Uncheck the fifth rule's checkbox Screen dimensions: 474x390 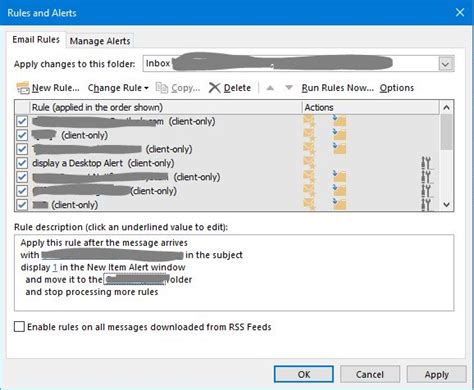pyautogui.click(x=22, y=177)
